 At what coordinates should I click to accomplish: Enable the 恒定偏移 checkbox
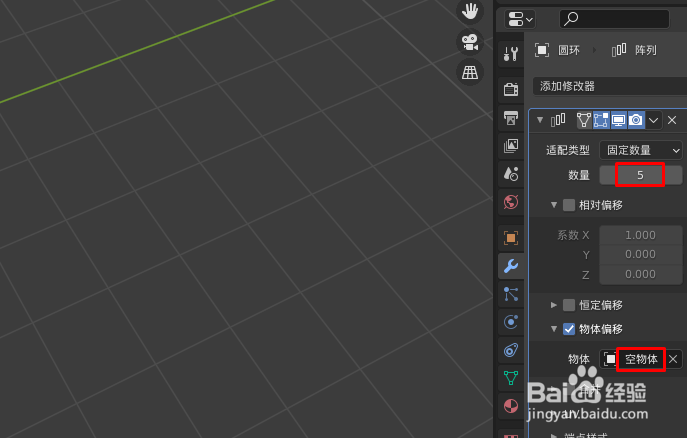[x=569, y=305]
